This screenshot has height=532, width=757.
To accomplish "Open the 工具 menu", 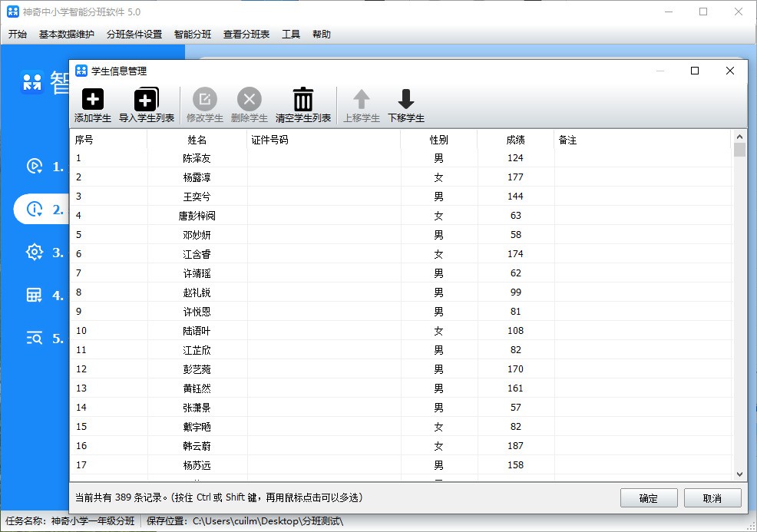I will (291, 35).
